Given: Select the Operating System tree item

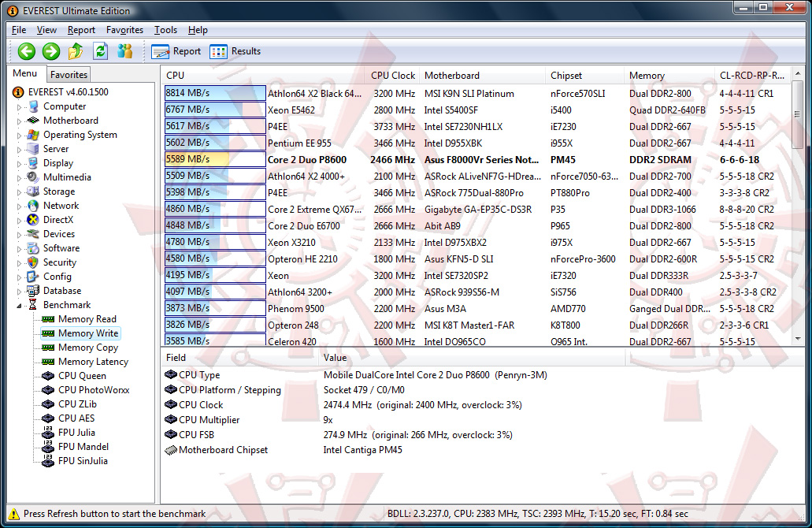Looking at the screenshot, I should coord(80,135).
